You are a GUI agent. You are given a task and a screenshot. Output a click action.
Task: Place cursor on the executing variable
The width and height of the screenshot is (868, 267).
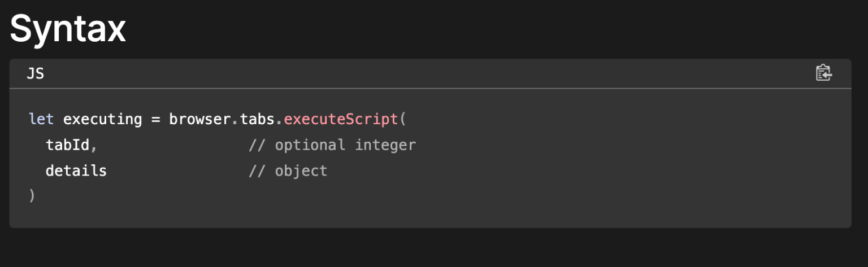(x=102, y=120)
